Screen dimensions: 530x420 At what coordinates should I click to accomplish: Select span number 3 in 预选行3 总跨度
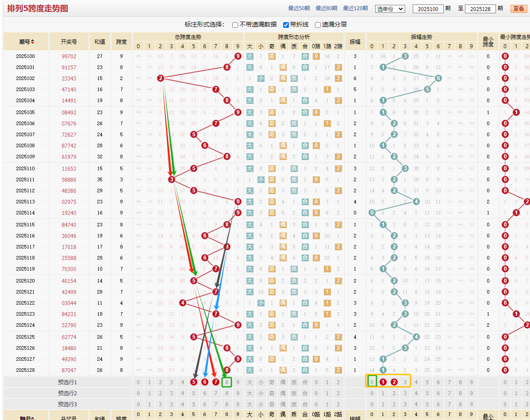tap(171, 404)
